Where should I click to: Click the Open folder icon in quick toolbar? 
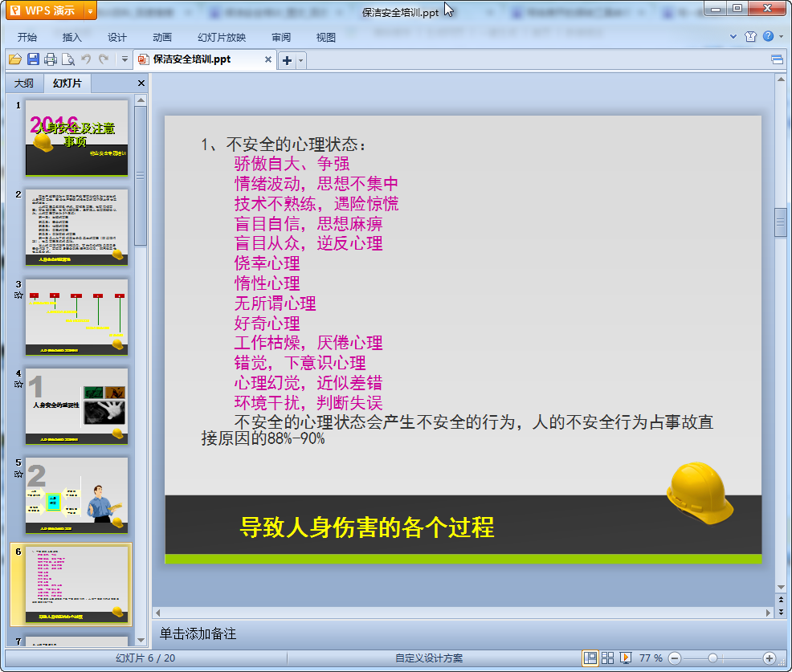click(14, 59)
